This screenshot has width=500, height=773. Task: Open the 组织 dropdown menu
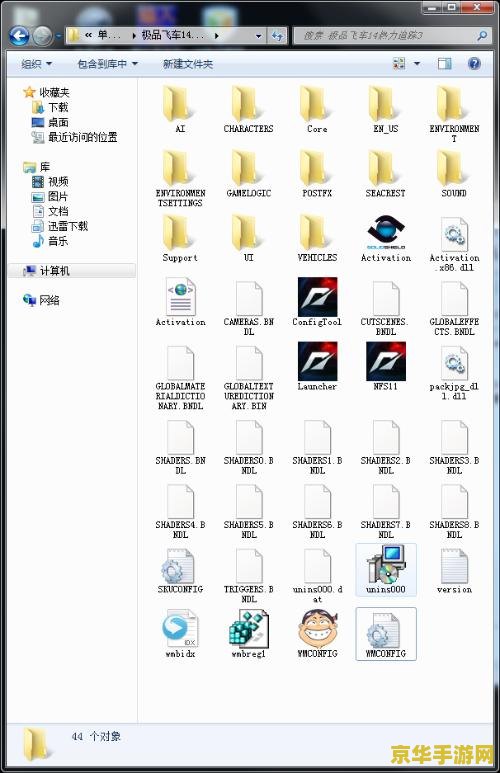[x=36, y=64]
